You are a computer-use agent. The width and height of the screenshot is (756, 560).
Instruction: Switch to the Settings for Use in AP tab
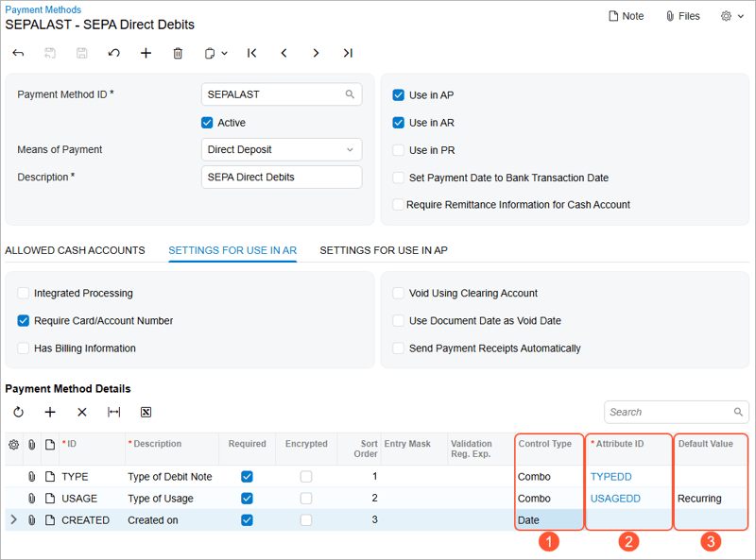[x=384, y=250]
